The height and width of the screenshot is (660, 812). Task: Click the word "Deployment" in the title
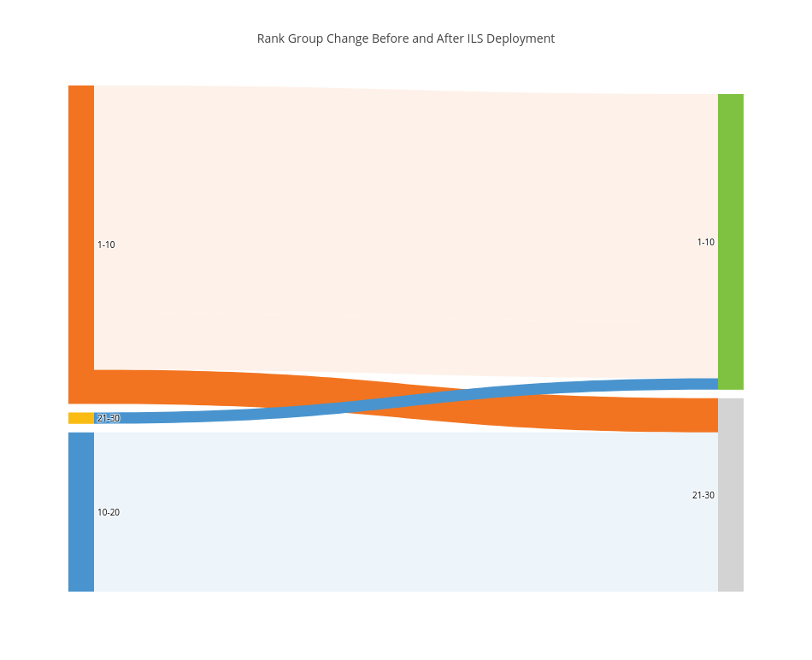coord(521,38)
